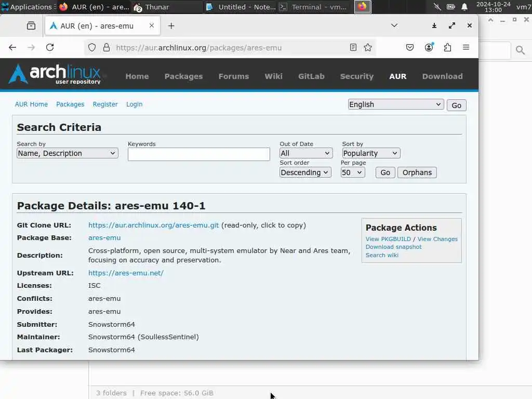The image size is (532, 399).
Task: Open Firefox View icon left of tabs
Action: pos(31,25)
